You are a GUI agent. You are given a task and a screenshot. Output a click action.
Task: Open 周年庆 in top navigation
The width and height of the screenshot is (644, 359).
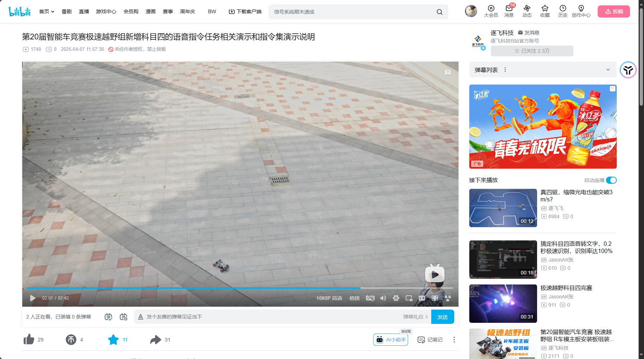[x=188, y=11]
